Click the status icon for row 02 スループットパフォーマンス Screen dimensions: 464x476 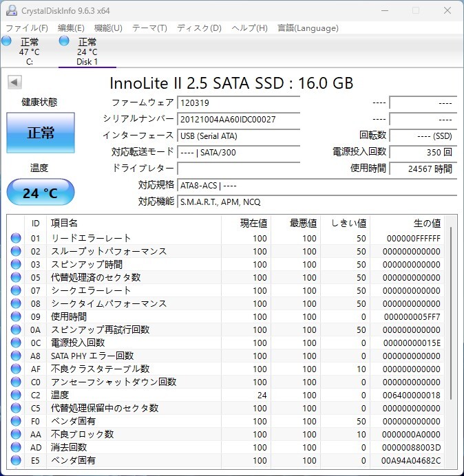click(x=16, y=251)
